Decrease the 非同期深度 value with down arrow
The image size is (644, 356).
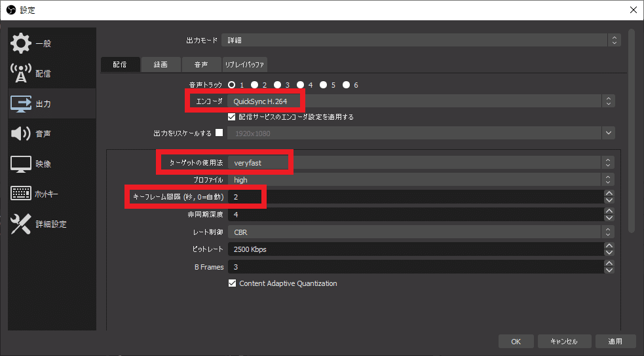[x=609, y=218]
